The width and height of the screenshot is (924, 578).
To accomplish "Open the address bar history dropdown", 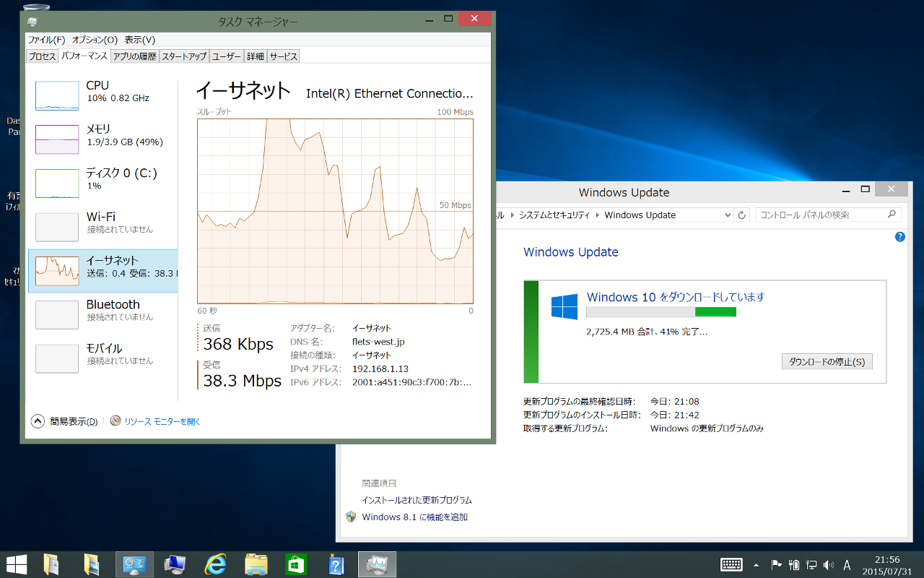I will point(727,215).
